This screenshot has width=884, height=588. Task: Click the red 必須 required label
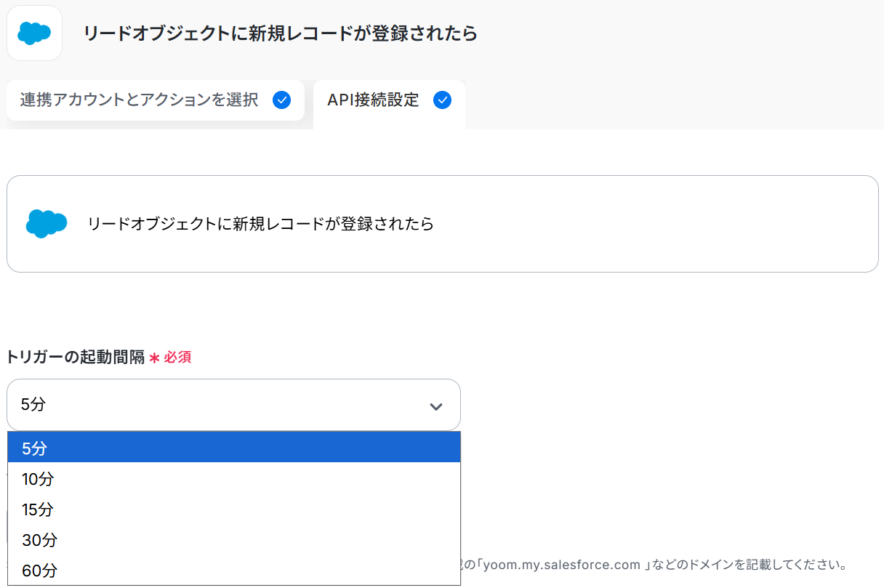click(177, 358)
